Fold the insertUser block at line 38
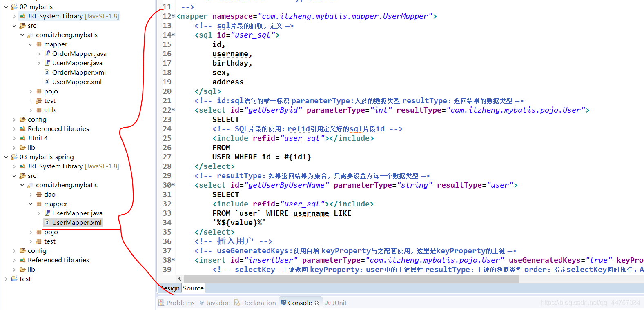This screenshot has height=310, width=644. (x=173, y=260)
